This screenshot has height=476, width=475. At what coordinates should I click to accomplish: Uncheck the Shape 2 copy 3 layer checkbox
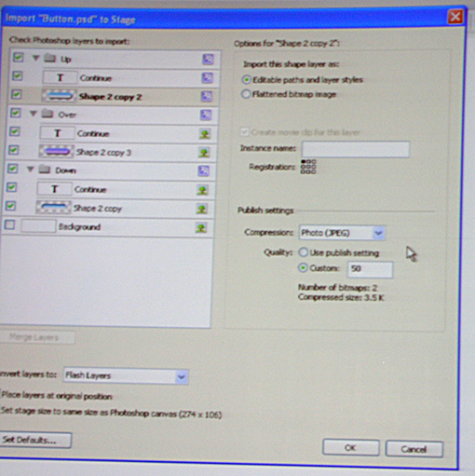pyautogui.click(x=13, y=150)
